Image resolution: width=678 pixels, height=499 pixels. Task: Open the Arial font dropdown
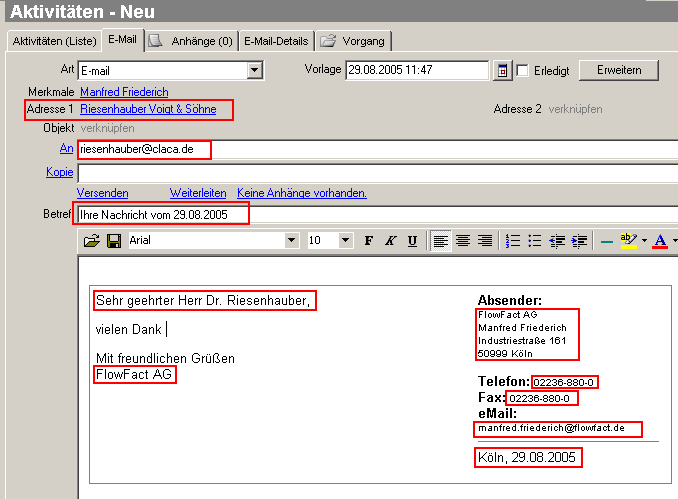coord(292,240)
